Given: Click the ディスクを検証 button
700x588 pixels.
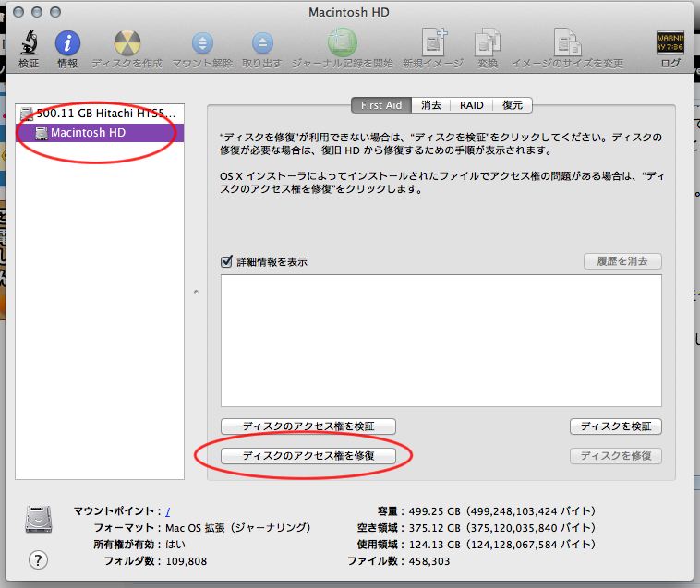Looking at the screenshot, I should (616, 426).
